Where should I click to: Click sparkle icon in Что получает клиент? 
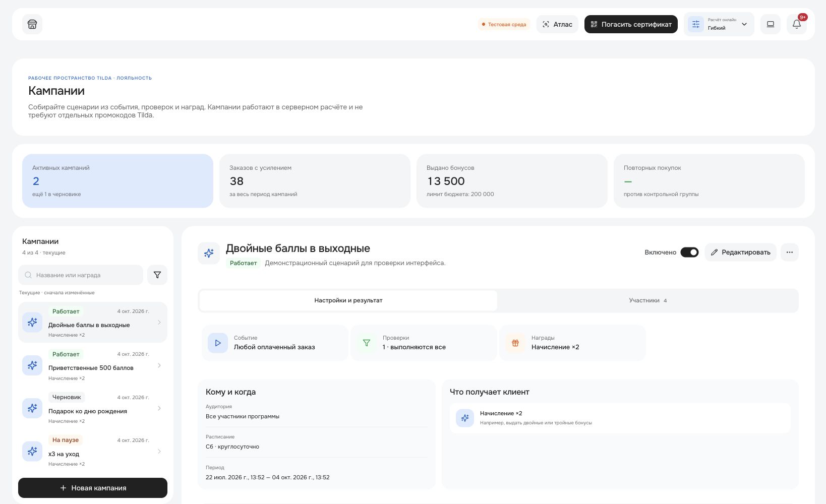pyautogui.click(x=465, y=418)
